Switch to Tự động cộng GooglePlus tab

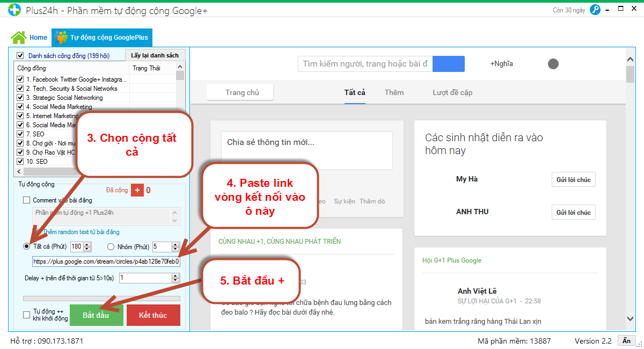(103, 38)
